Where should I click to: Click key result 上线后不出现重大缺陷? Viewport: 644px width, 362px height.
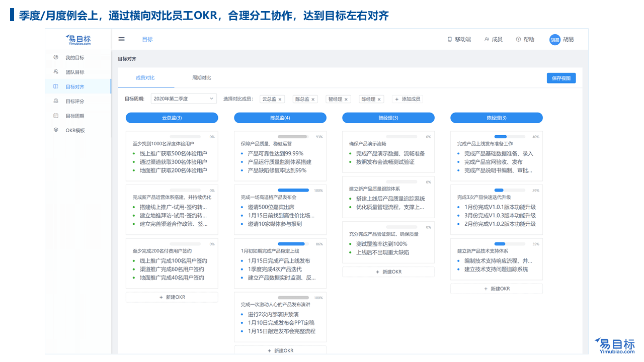[383, 252]
